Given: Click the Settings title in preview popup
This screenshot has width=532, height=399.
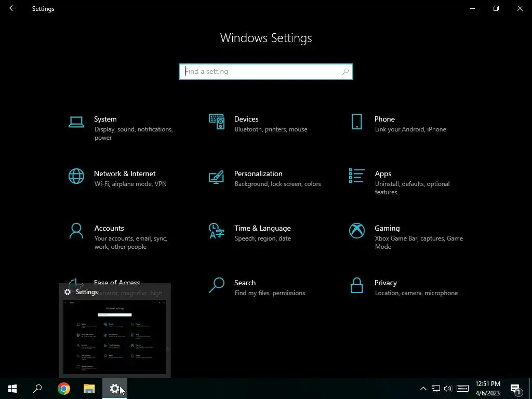Looking at the screenshot, I should coord(87,292).
